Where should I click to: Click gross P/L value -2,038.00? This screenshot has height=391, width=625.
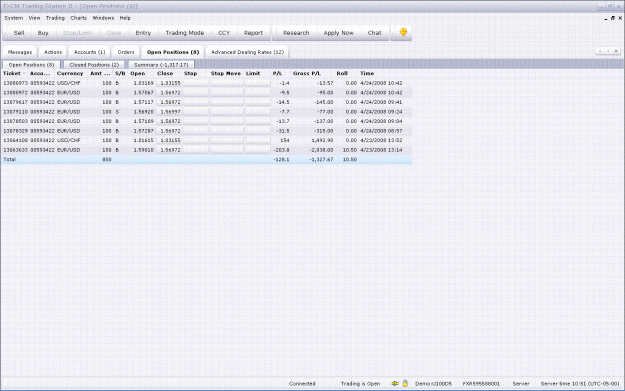click(x=321, y=150)
